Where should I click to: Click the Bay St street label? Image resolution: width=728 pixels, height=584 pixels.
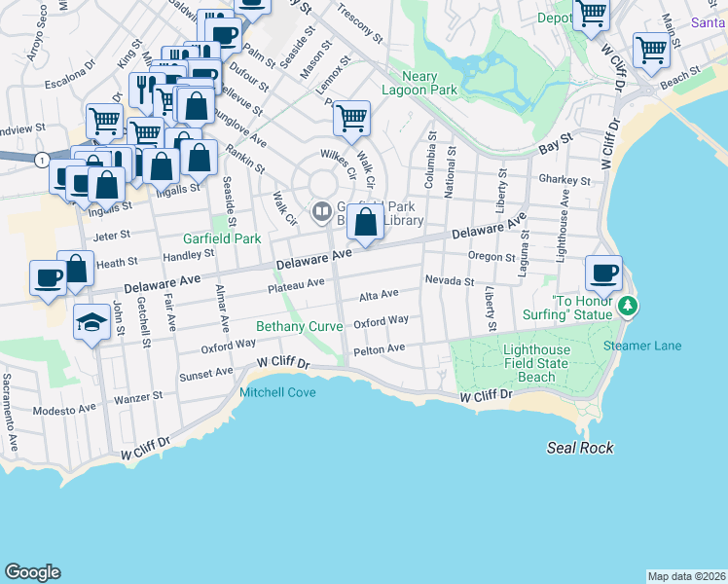(556, 144)
